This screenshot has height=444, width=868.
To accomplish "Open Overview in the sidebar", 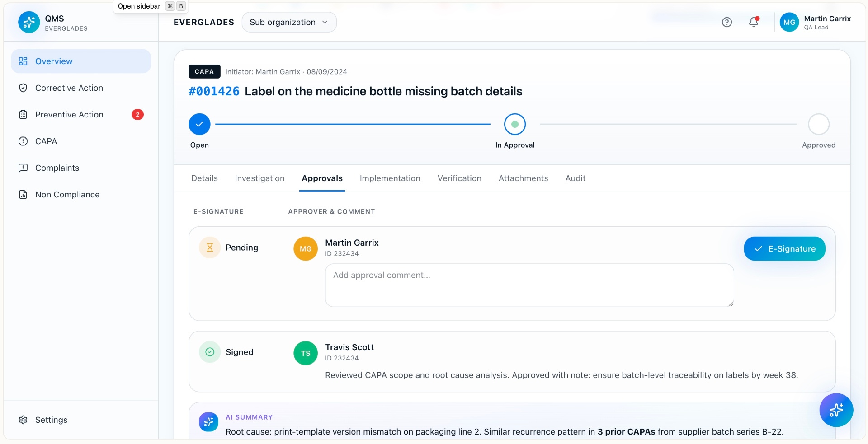I will click(81, 61).
